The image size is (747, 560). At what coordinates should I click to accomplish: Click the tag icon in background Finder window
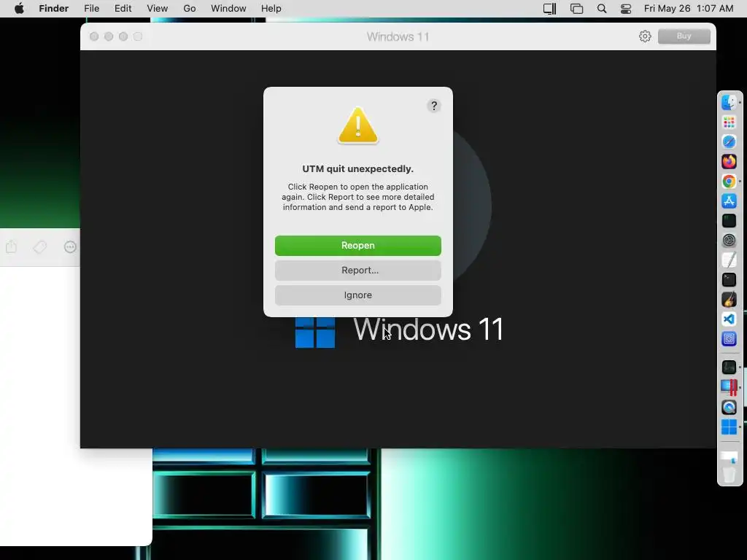pos(40,246)
